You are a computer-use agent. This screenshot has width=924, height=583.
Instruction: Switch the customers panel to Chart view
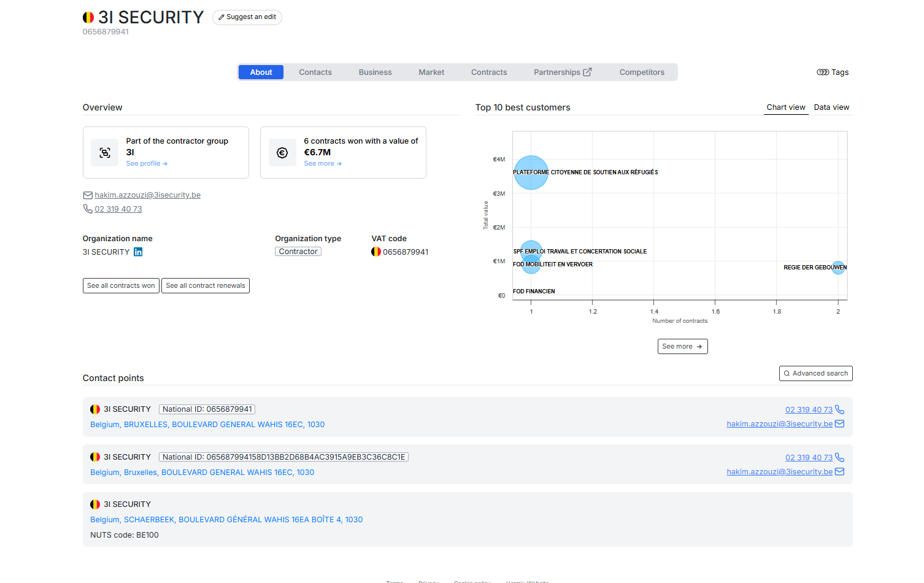pyautogui.click(x=786, y=107)
